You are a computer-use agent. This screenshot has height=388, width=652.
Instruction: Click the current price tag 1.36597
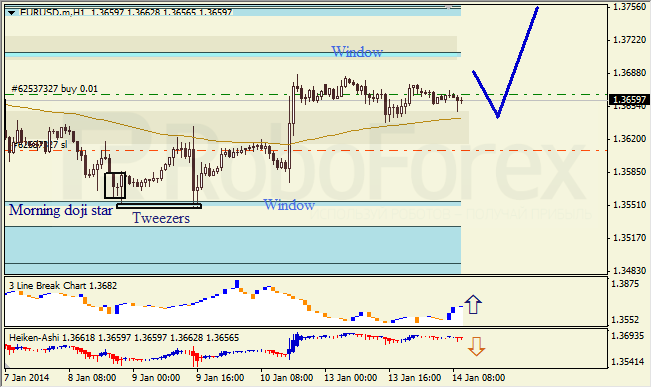coord(629,100)
